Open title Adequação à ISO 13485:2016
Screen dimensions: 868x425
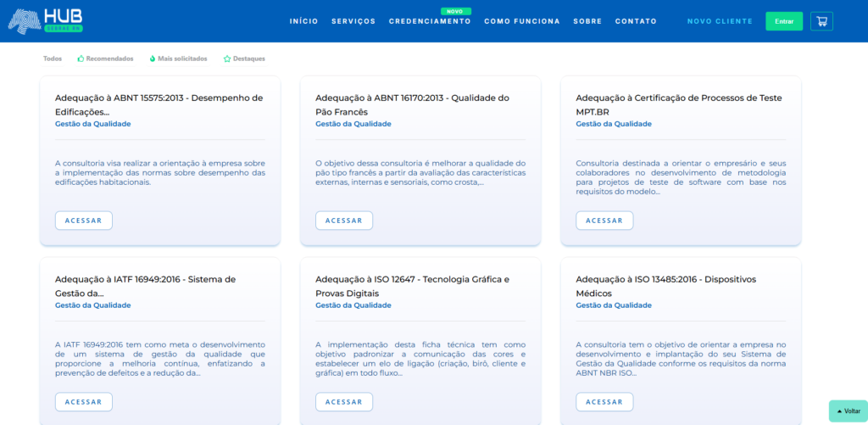[x=666, y=287]
